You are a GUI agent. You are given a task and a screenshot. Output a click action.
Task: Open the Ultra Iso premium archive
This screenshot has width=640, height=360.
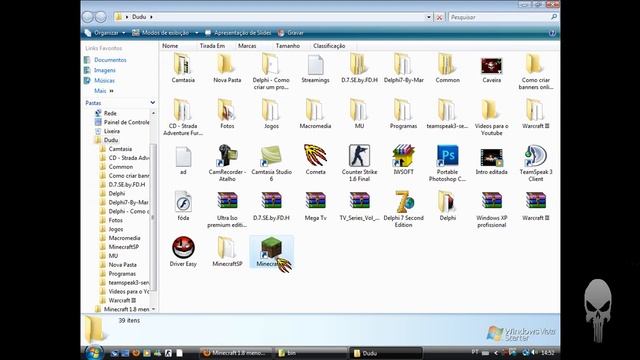pos(227,201)
